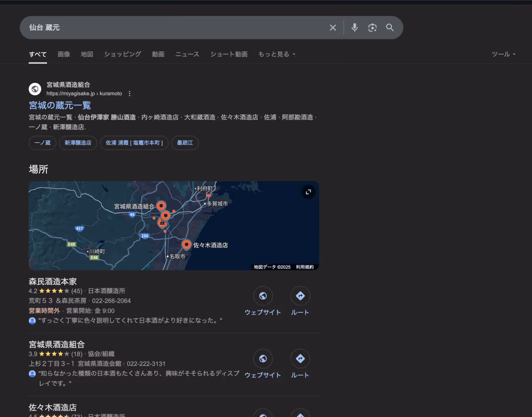Click reviewer avatar beside 森民酒造本家 review
Image resolution: width=532 pixels, height=417 pixels.
click(32, 320)
